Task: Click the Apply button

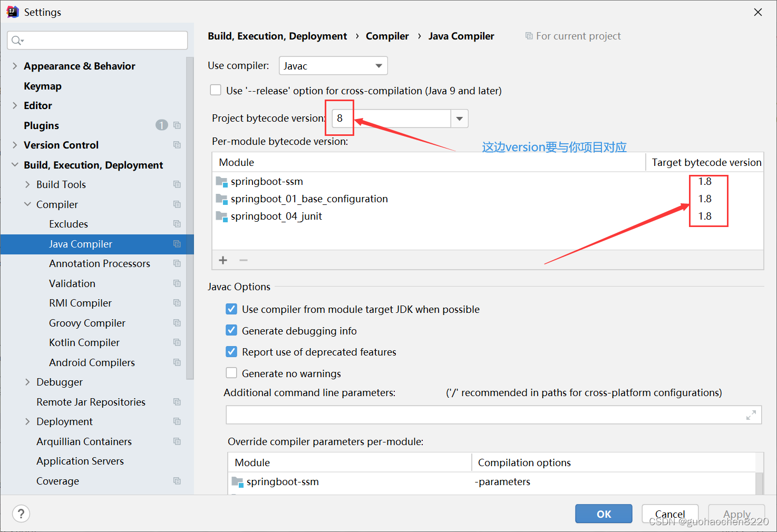Action: pos(736,514)
